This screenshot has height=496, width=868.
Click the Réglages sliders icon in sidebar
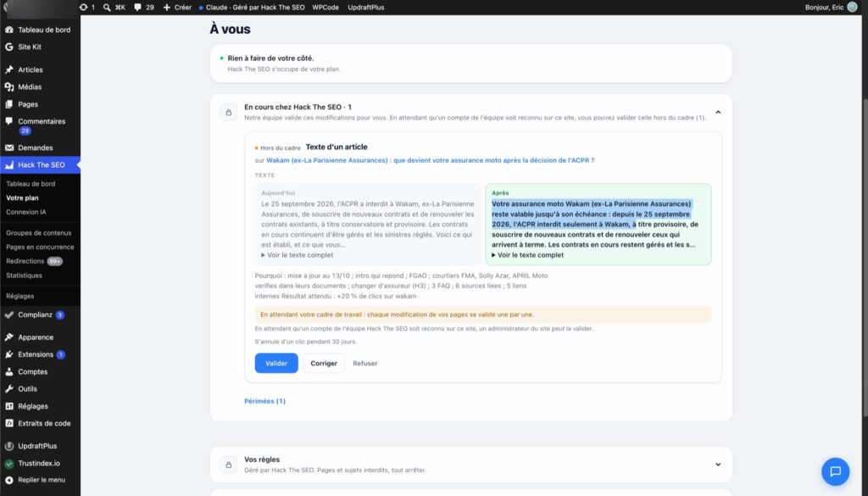(9, 406)
